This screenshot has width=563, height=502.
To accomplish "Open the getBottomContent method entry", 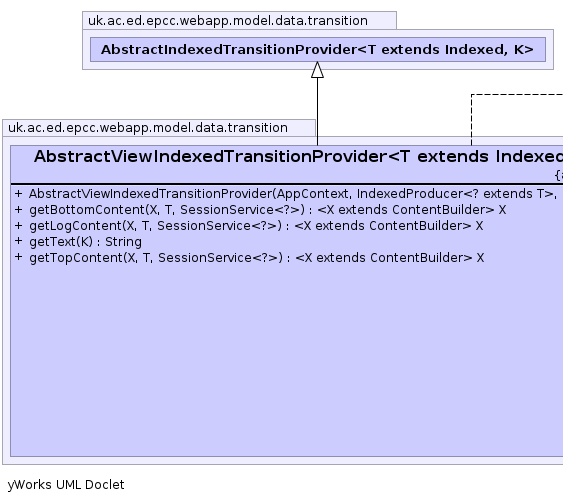I will coord(267,210).
